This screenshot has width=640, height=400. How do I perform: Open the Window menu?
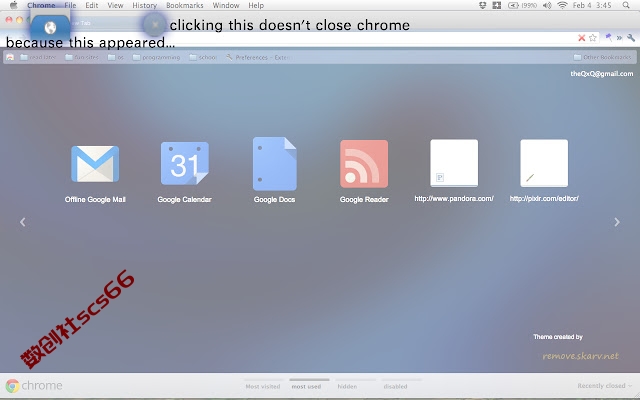pos(226,5)
